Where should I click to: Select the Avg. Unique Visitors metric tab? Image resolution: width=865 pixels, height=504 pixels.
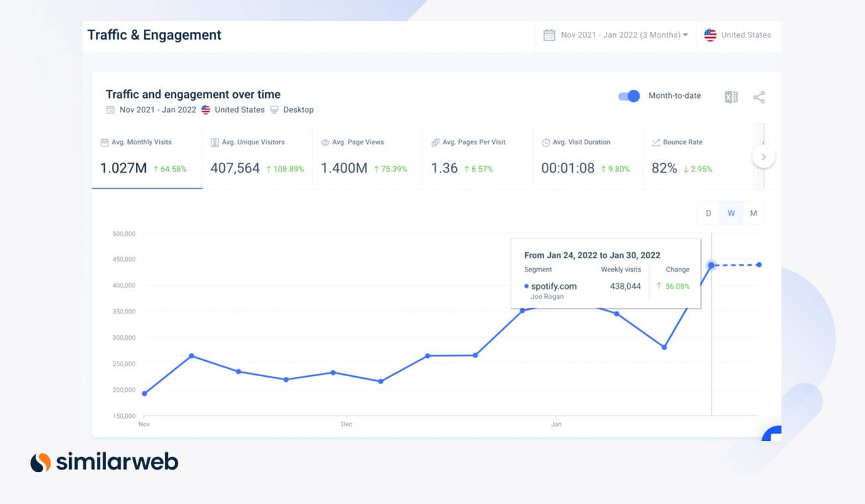tap(257, 156)
